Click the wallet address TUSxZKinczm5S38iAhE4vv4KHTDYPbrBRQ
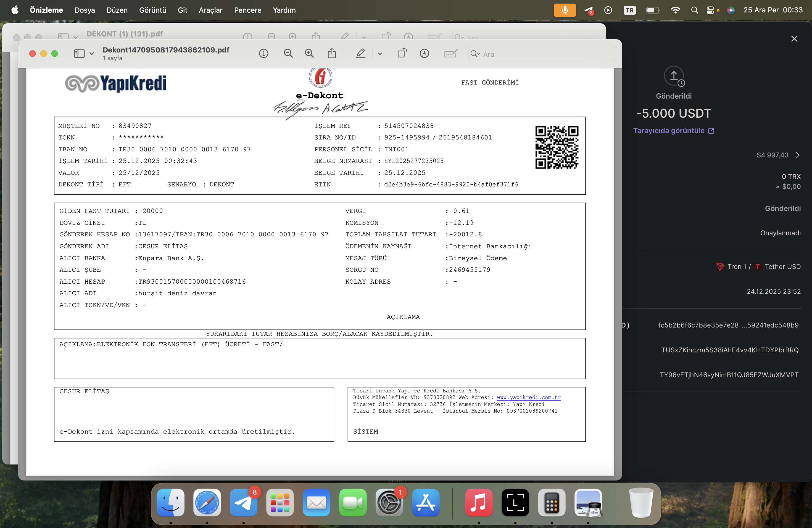 click(730, 350)
